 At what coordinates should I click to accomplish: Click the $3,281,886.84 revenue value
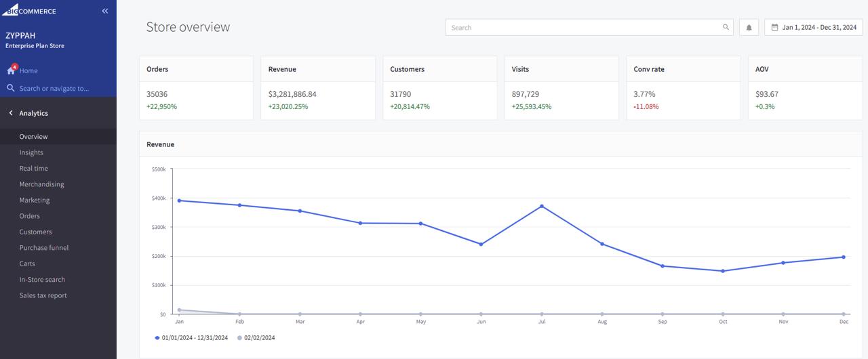292,94
